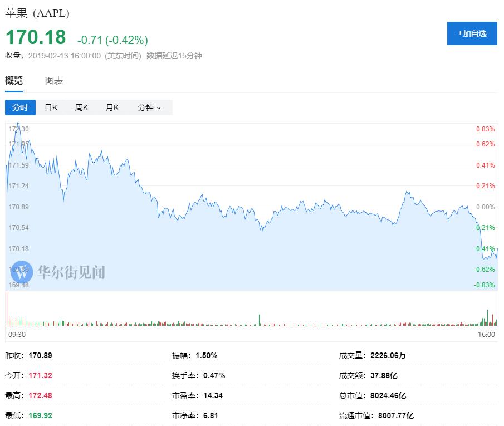Click the -0.71 (-0.42%) price change
Viewport: 504px width, 426px height.
click(x=112, y=40)
